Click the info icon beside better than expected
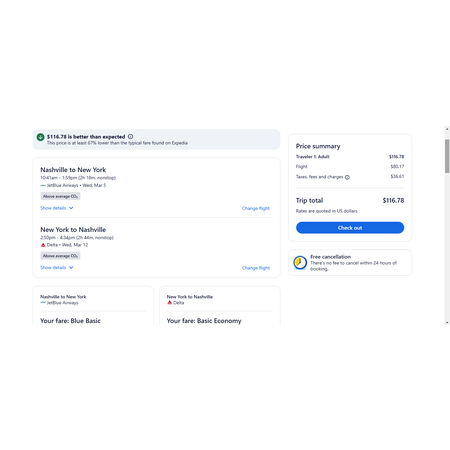 click(131, 137)
